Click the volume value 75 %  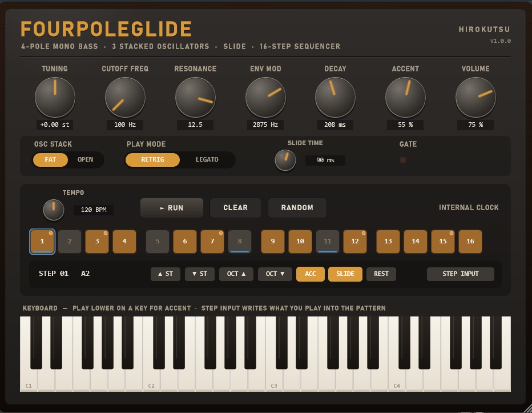coord(475,125)
